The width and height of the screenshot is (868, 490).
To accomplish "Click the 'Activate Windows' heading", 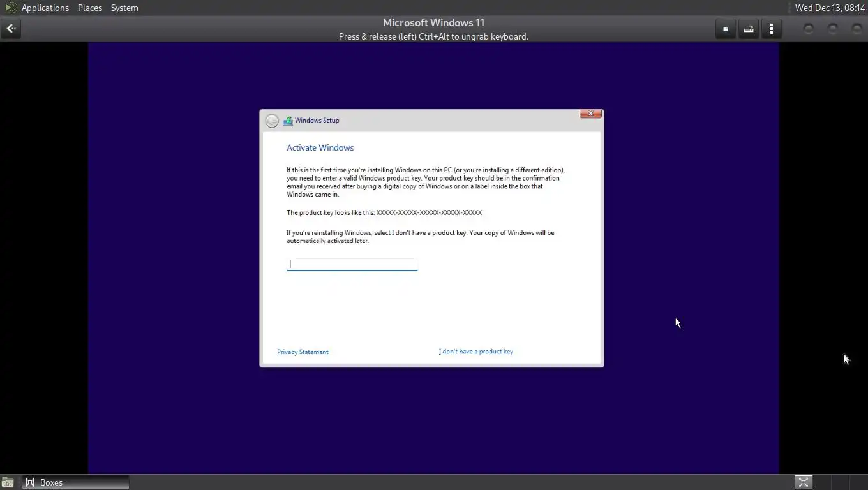I will pos(320,147).
